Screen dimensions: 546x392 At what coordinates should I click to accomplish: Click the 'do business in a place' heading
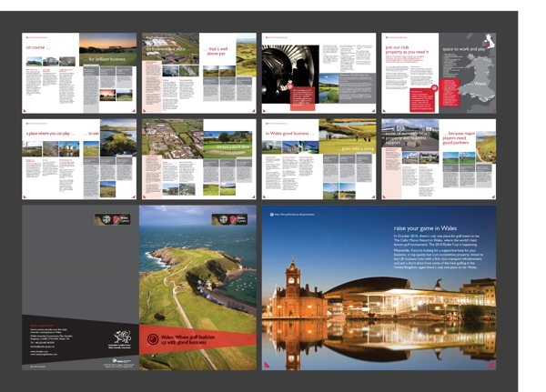point(168,49)
